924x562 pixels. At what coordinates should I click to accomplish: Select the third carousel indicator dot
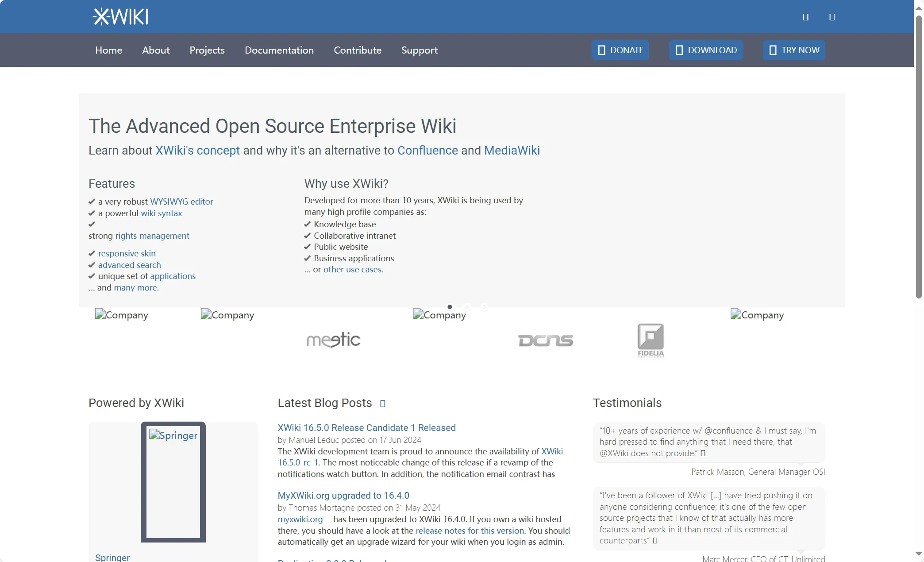click(485, 307)
